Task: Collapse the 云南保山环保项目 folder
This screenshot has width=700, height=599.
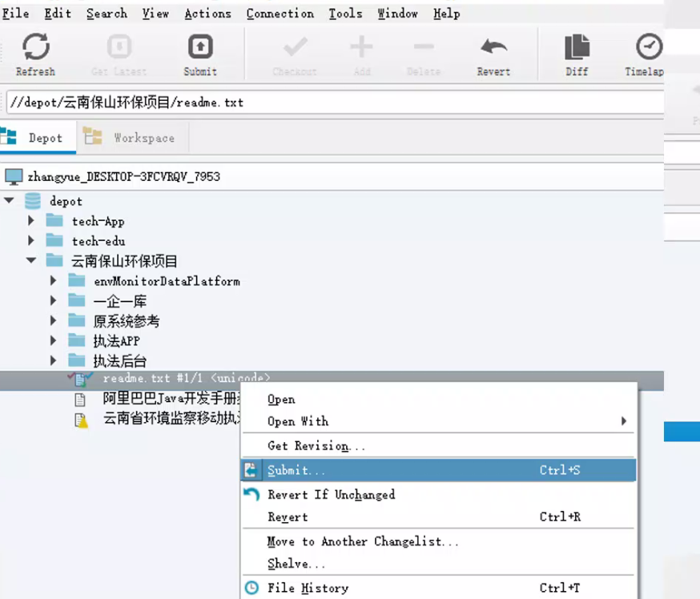Action: coord(30,260)
